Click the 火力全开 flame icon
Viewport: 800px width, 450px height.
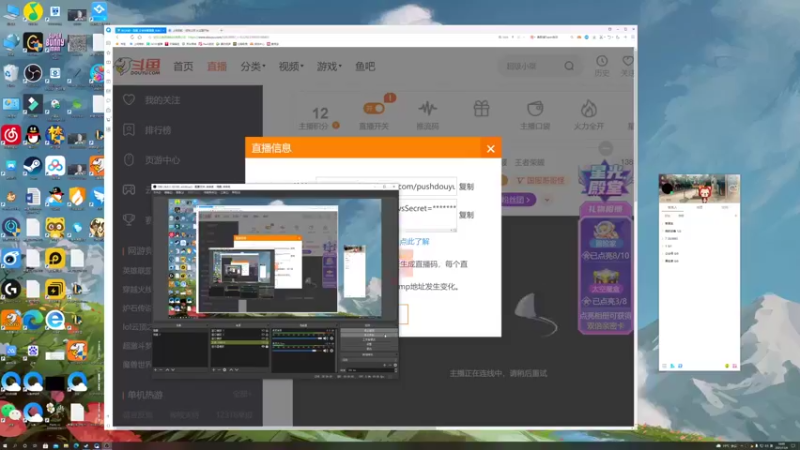pos(588,108)
